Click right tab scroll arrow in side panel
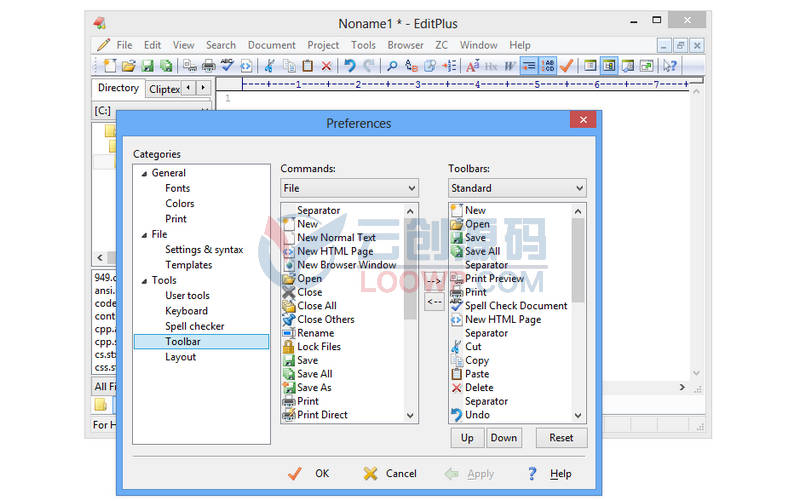This screenshot has width=800, height=501. click(203, 88)
